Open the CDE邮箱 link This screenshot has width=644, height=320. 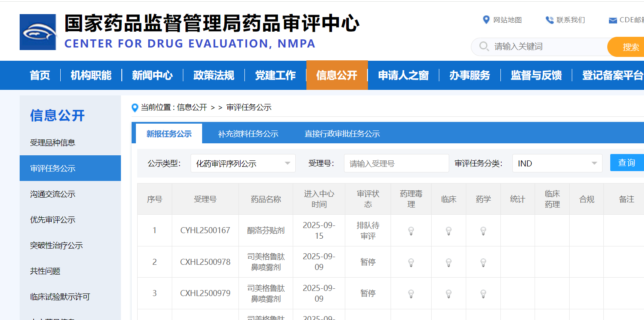[x=632, y=20]
